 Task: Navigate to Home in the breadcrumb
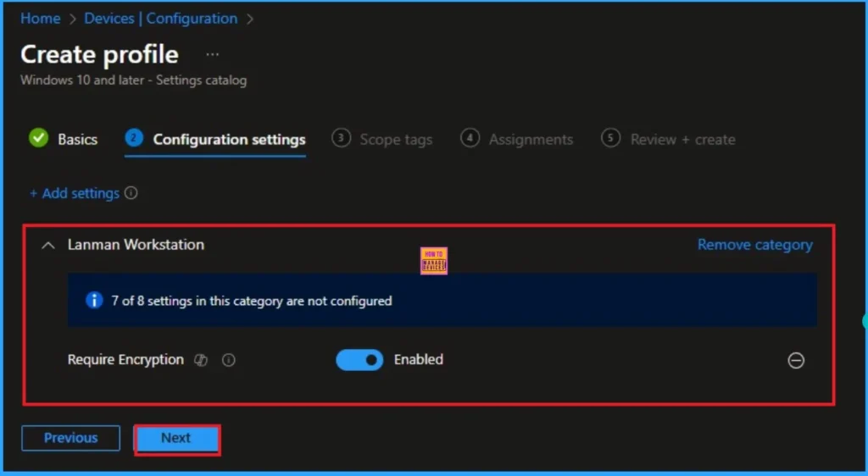pos(41,19)
